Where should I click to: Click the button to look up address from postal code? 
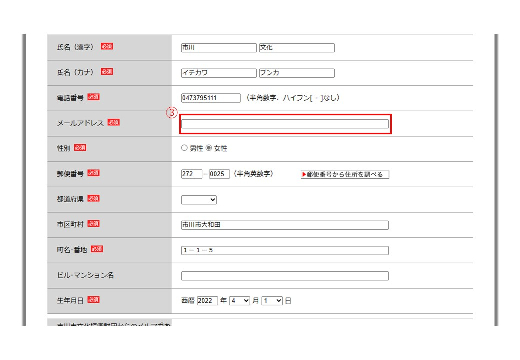(x=345, y=174)
